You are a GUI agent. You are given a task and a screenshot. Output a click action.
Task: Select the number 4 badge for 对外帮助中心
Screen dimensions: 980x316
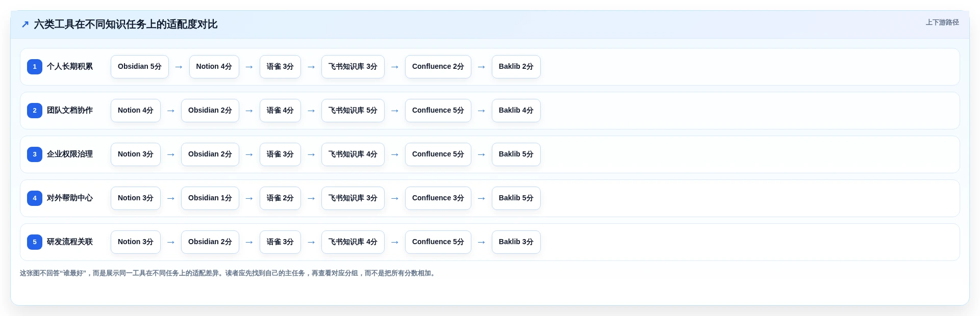tap(35, 198)
